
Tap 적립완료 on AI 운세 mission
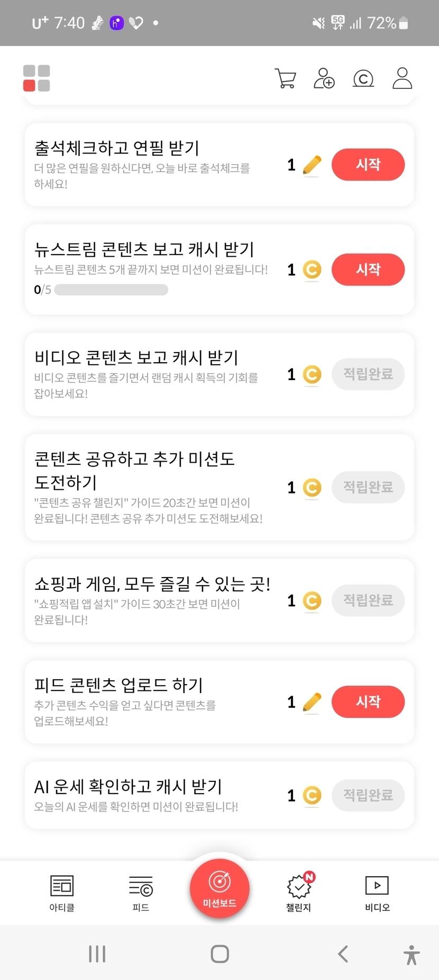[368, 795]
